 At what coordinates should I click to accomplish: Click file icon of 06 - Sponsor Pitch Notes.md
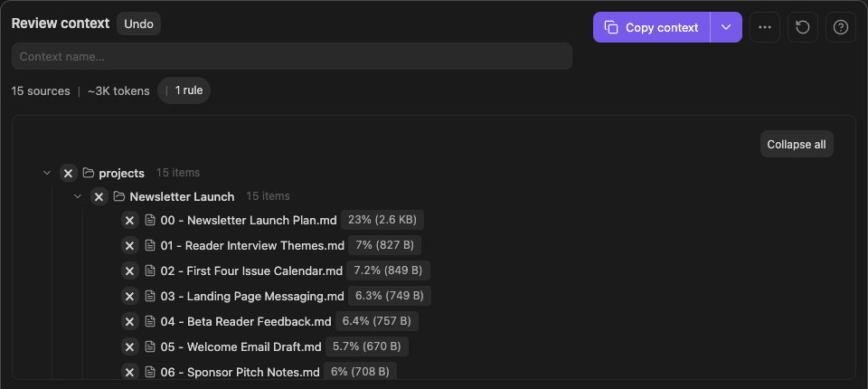point(149,372)
